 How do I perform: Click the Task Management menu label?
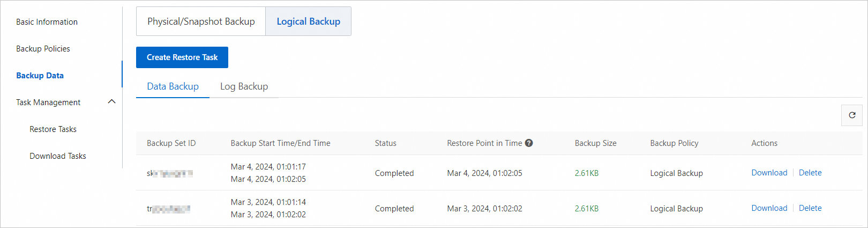coord(48,102)
